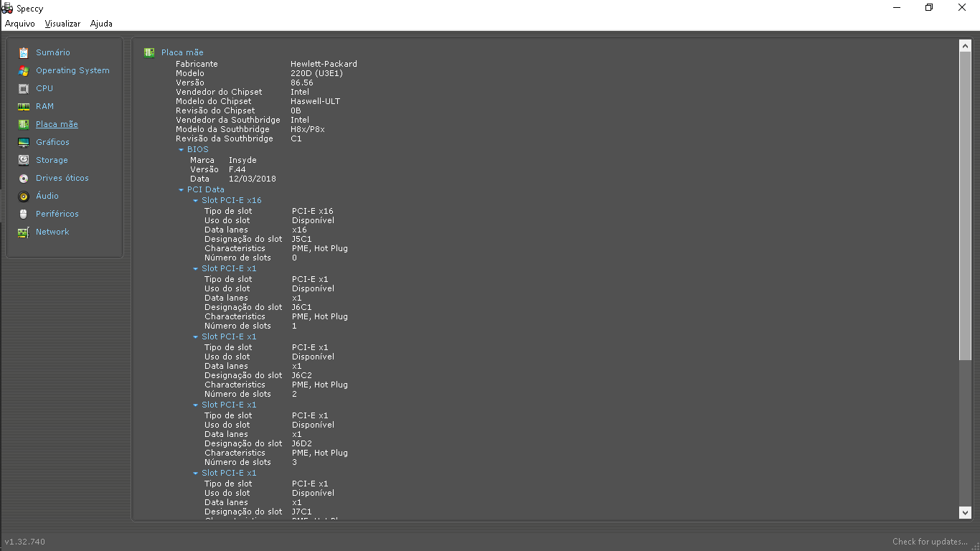This screenshot has height=551, width=980.
Task: Click the Áudio speaker icon
Action: pos(24,196)
